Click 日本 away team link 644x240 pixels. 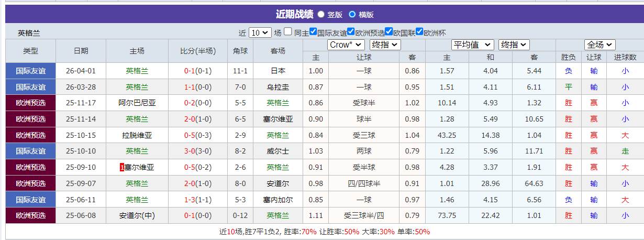278,71
